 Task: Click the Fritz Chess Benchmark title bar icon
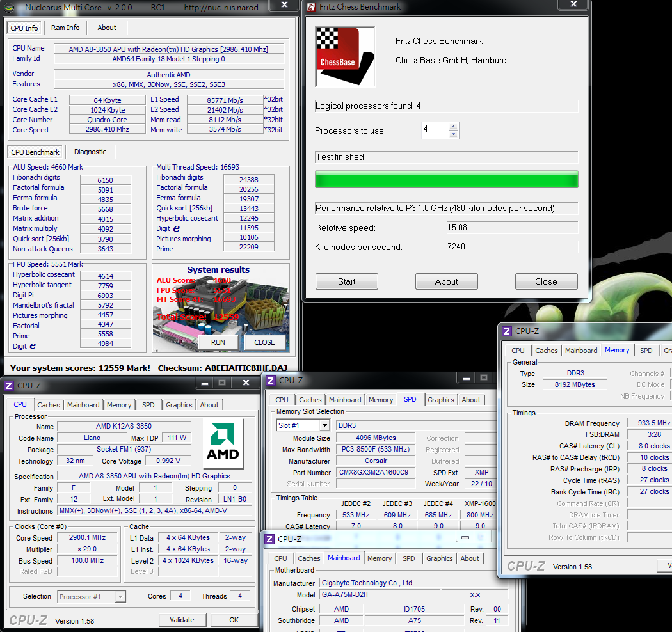[312, 7]
